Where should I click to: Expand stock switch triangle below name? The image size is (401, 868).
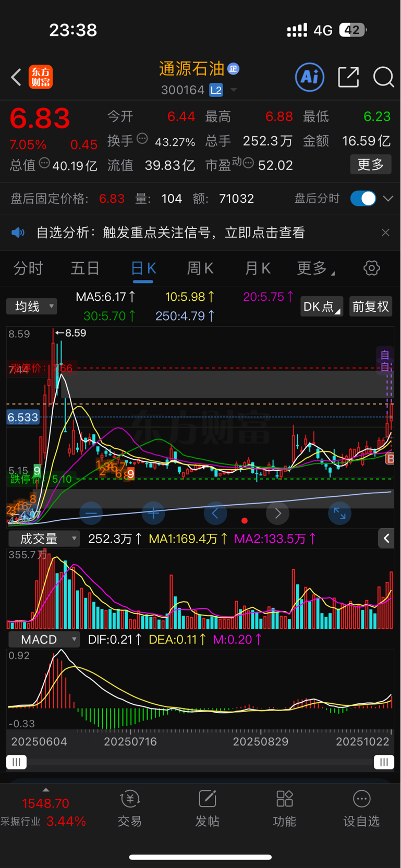click(234, 90)
